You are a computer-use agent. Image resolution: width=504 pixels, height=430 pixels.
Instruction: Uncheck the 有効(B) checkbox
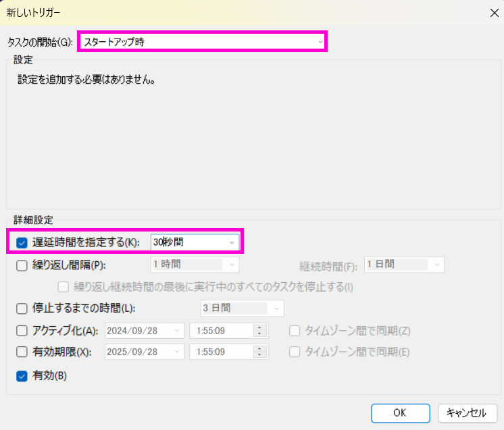coord(22,376)
